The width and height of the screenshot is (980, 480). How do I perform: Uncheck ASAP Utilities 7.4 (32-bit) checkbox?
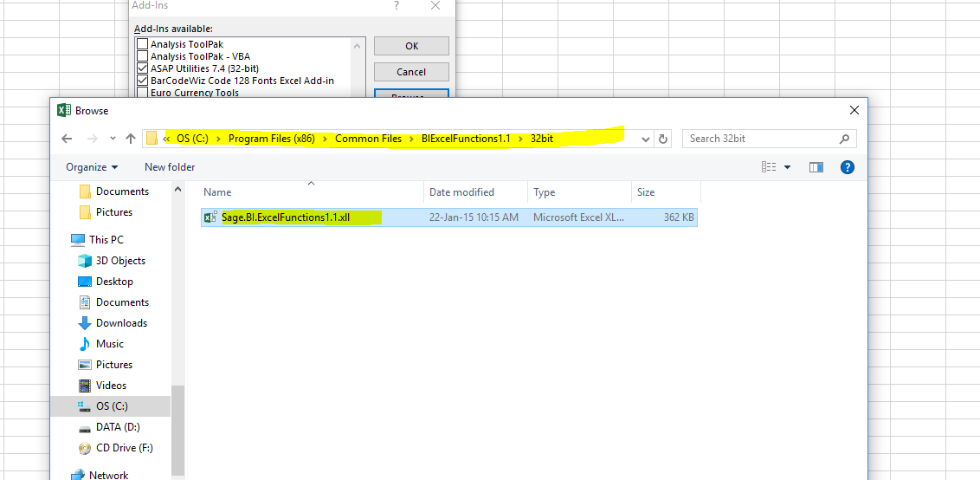(x=143, y=68)
